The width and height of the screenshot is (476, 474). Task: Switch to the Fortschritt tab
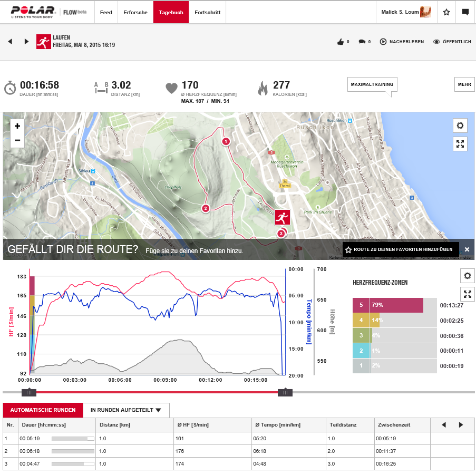pos(207,12)
